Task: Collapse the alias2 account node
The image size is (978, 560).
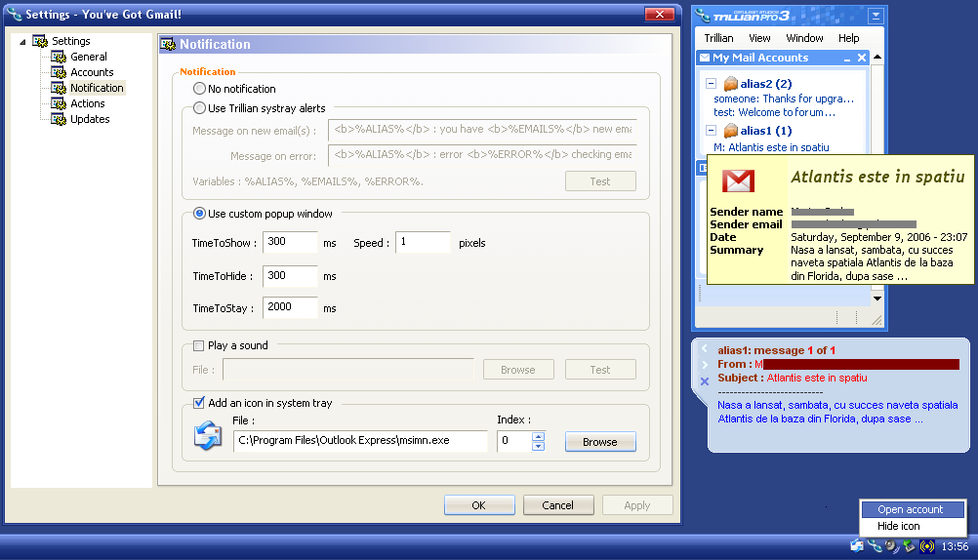Action: (x=711, y=83)
